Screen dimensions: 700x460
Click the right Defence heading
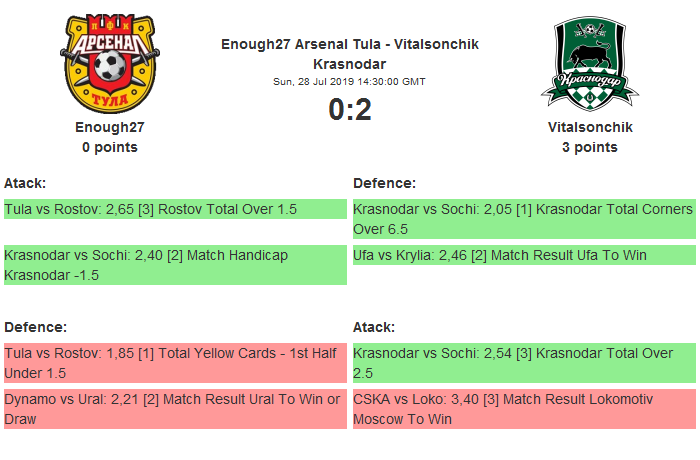(x=384, y=184)
